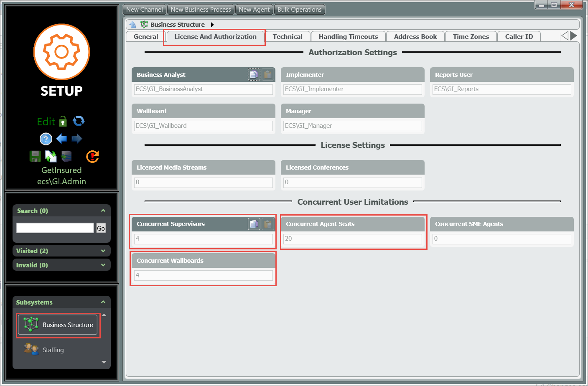Open Bulk Operations
Viewport: 588px width, 386px height.
pos(299,10)
